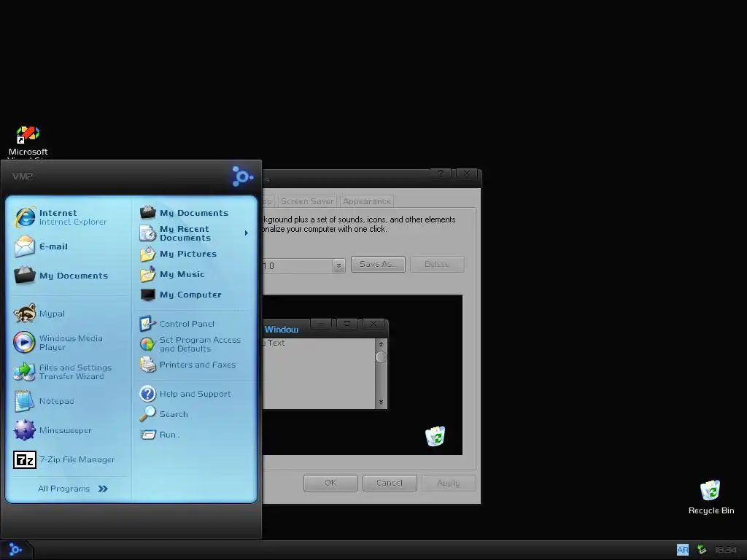Click the user picture icon in Start header
The height and width of the screenshot is (560, 747).
(x=242, y=176)
